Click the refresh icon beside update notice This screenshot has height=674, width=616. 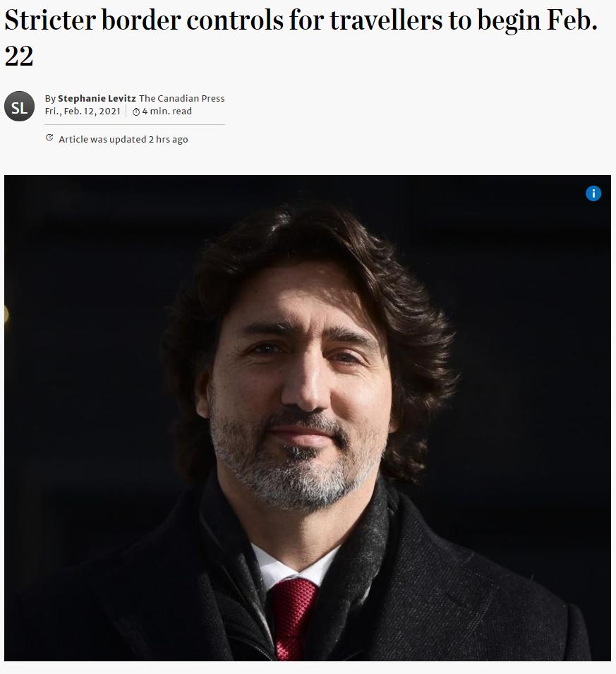click(x=49, y=138)
